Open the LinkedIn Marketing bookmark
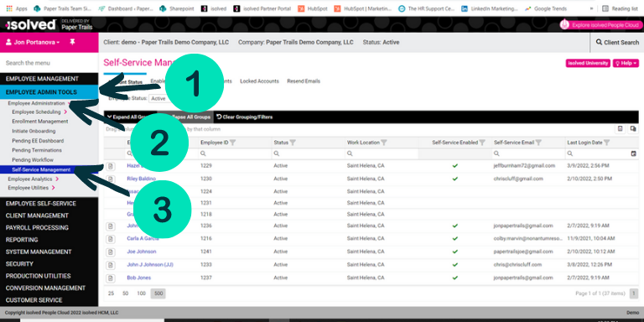The width and height of the screenshot is (644, 322). click(x=490, y=8)
